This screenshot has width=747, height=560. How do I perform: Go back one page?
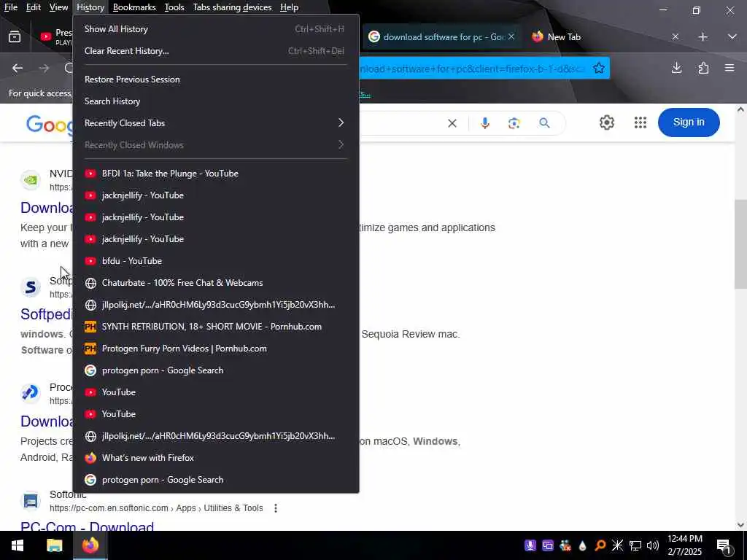(x=18, y=68)
